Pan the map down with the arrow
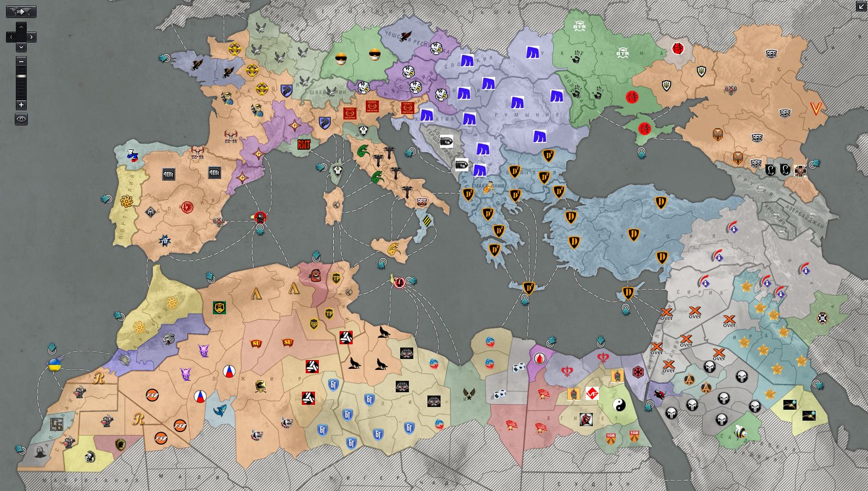Viewport: 868px width, 491px height. 21,47
